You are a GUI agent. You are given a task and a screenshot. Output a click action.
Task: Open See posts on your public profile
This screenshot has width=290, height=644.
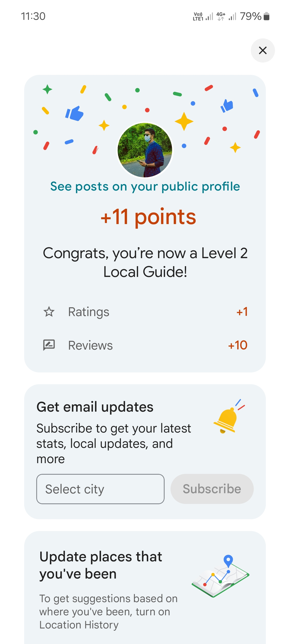point(145,186)
